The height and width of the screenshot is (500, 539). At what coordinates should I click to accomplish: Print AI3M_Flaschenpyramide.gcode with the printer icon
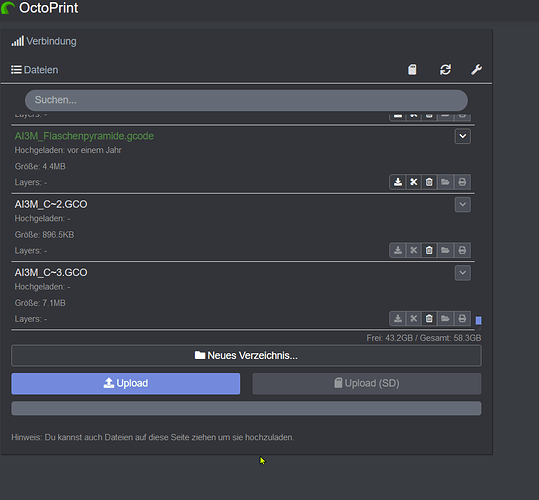(x=462, y=182)
